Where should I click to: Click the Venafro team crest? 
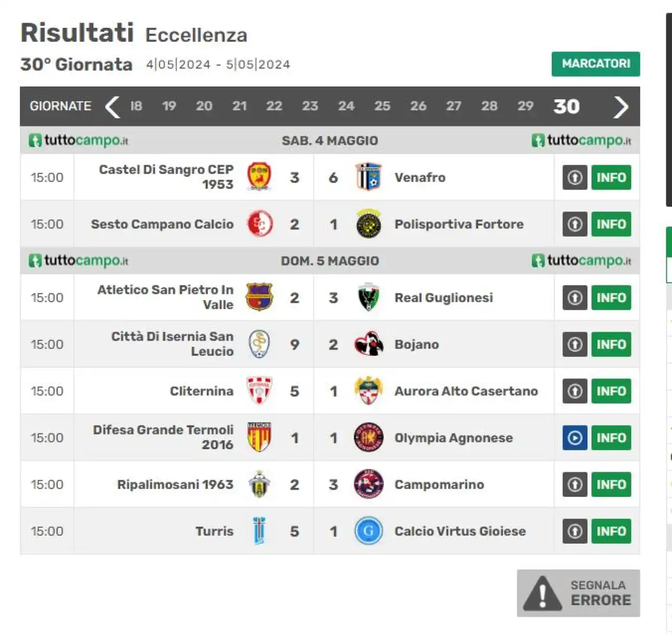point(369,177)
